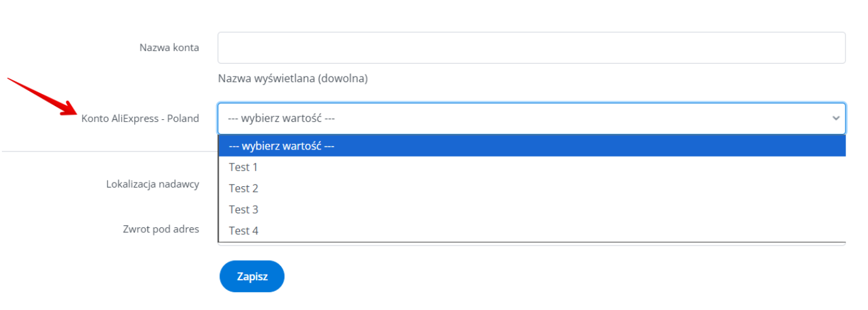868x310 pixels.
Task: Click the partially hidden field below the option list
Action: point(531,245)
